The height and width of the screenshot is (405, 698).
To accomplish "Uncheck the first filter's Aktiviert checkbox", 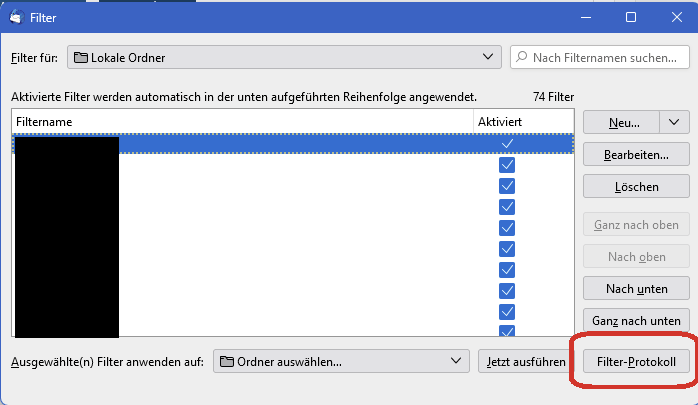I will tap(507, 144).
